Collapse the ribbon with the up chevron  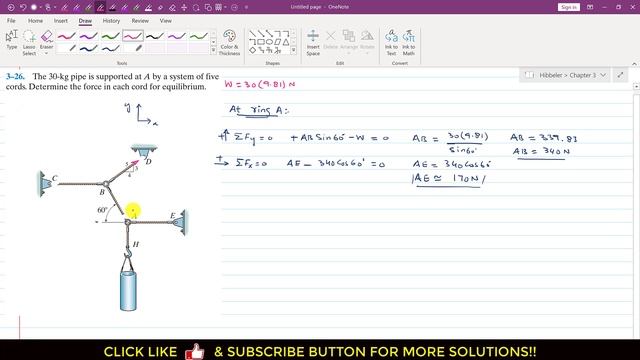tap(634, 64)
